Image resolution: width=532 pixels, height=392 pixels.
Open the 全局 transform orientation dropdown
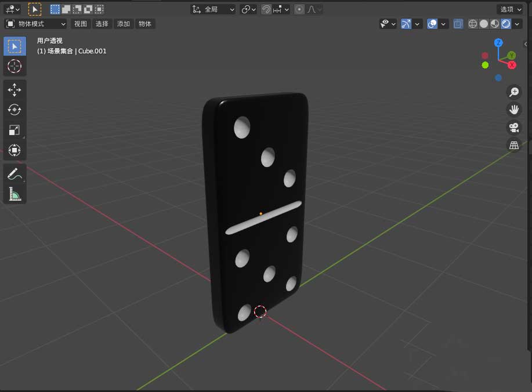coord(213,9)
